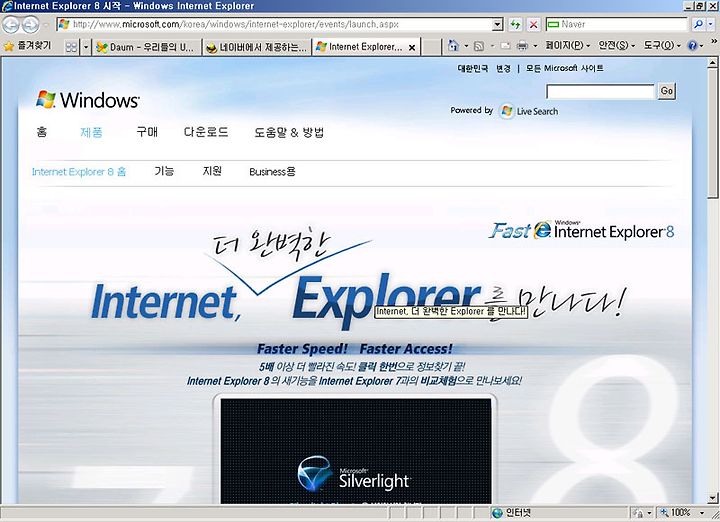
Task: Open the 기능 sub-navigation link
Action: pos(164,171)
